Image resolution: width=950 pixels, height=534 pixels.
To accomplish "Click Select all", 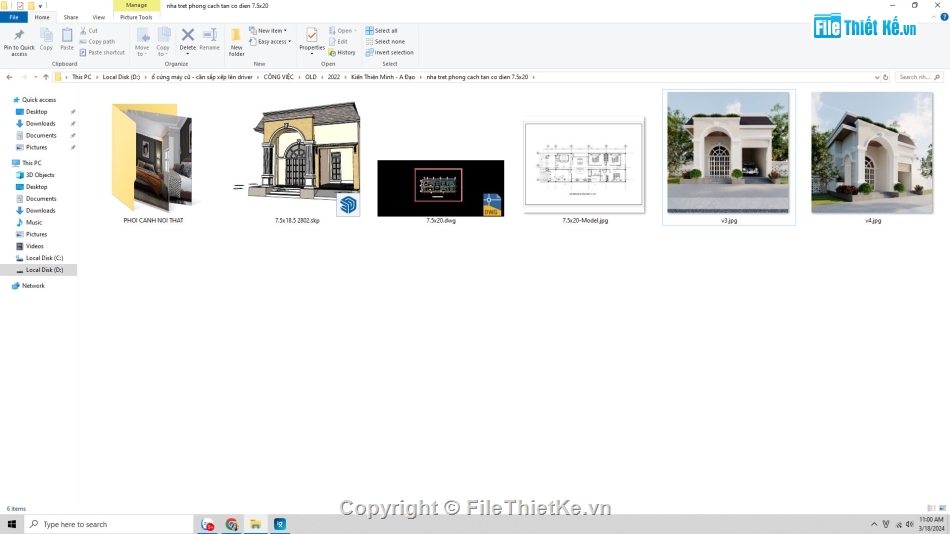I will click(x=382, y=30).
